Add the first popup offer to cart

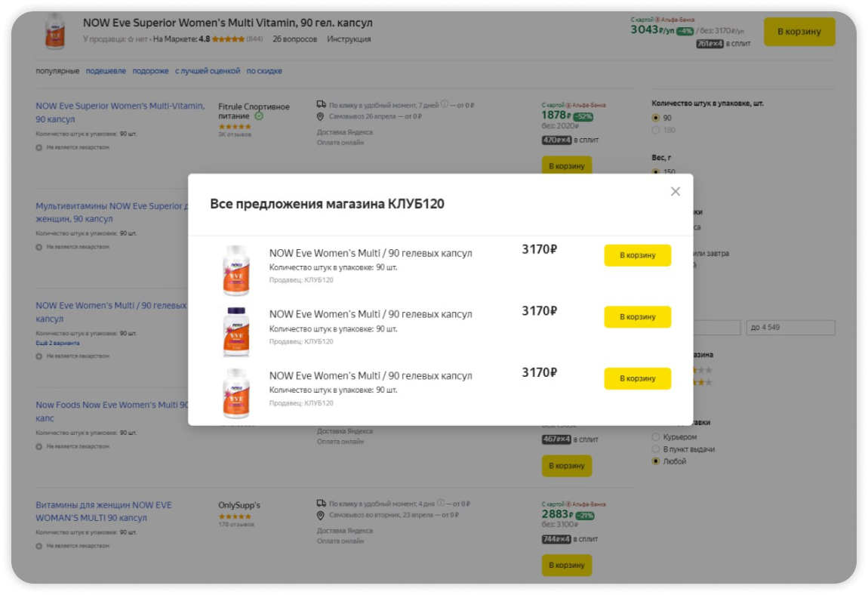[637, 255]
